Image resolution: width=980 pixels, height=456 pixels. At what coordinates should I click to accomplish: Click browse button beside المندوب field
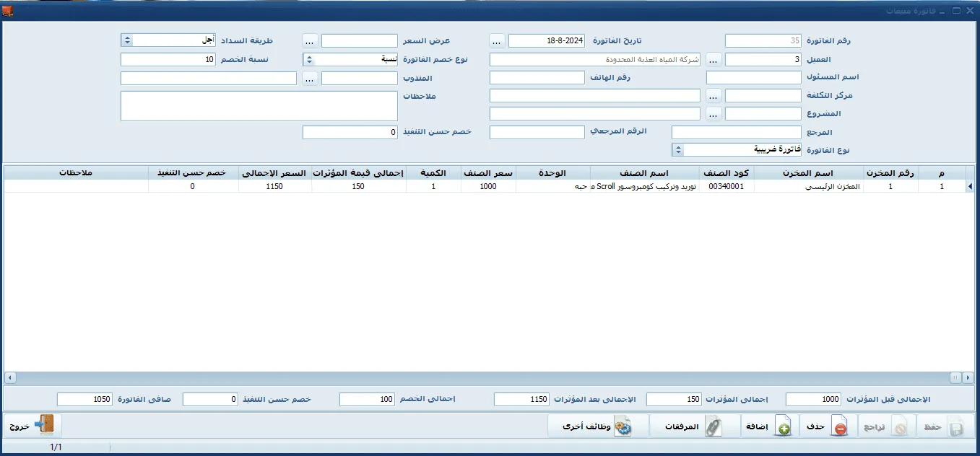309,79
